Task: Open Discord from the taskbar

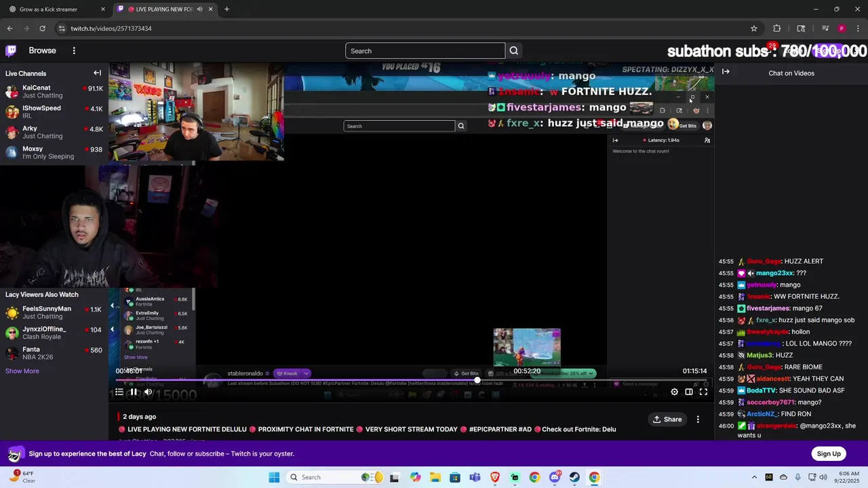Action: point(555,477)
